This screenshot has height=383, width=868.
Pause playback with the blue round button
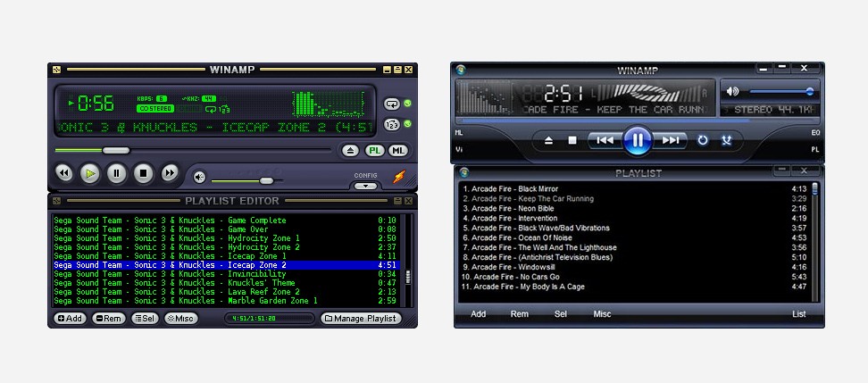pos(637,140)
